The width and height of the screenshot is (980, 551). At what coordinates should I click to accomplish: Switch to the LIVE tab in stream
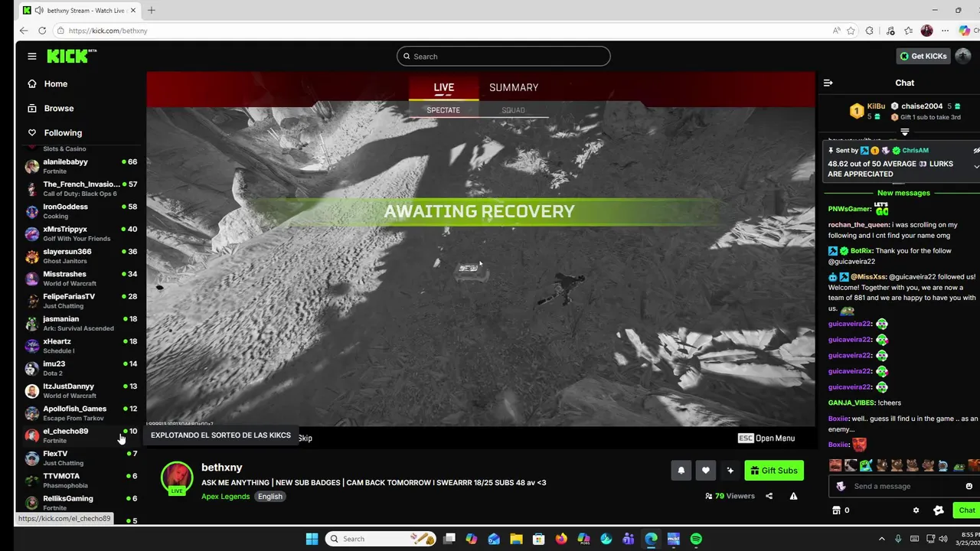tap(444, 87)
